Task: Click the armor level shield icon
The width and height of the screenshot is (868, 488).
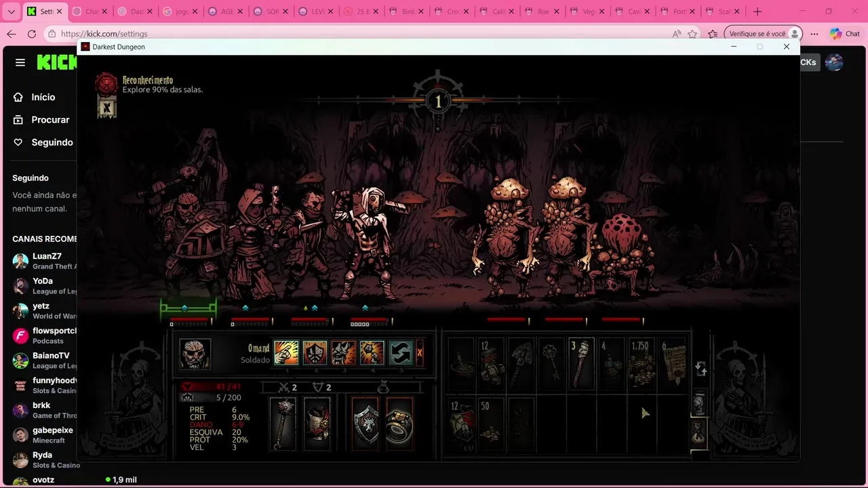Action: coord(317,387)
